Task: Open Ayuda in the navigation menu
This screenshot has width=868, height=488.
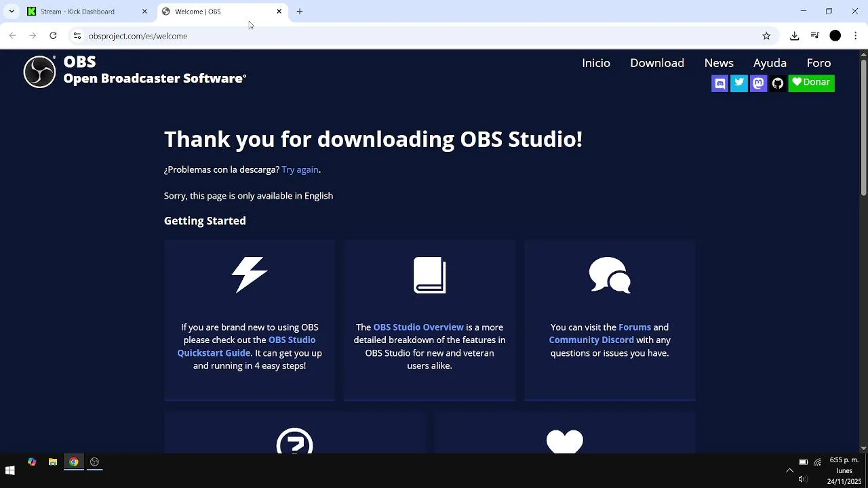Action: point(770,63)
